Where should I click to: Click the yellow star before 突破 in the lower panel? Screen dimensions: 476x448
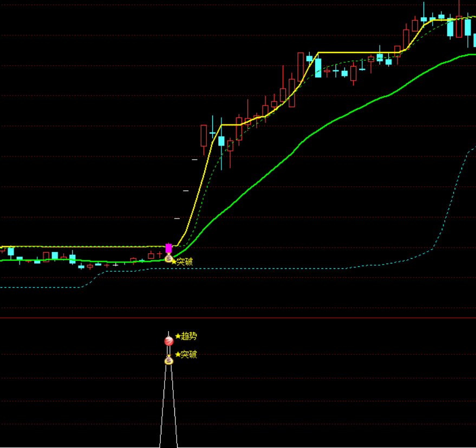178,355
